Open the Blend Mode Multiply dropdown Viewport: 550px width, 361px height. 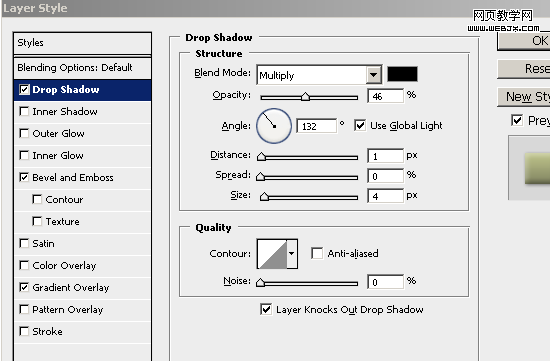[x=319, y=75]
